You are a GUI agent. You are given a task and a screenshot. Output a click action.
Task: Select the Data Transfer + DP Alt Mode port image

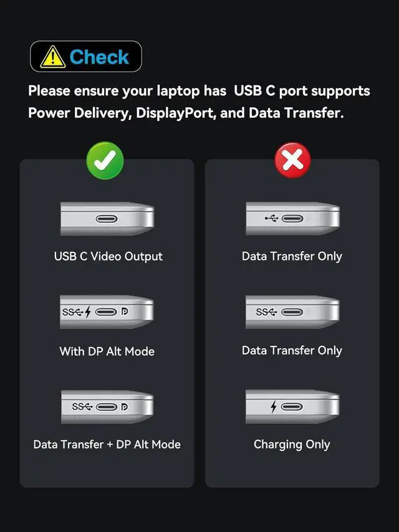[107, 406]
